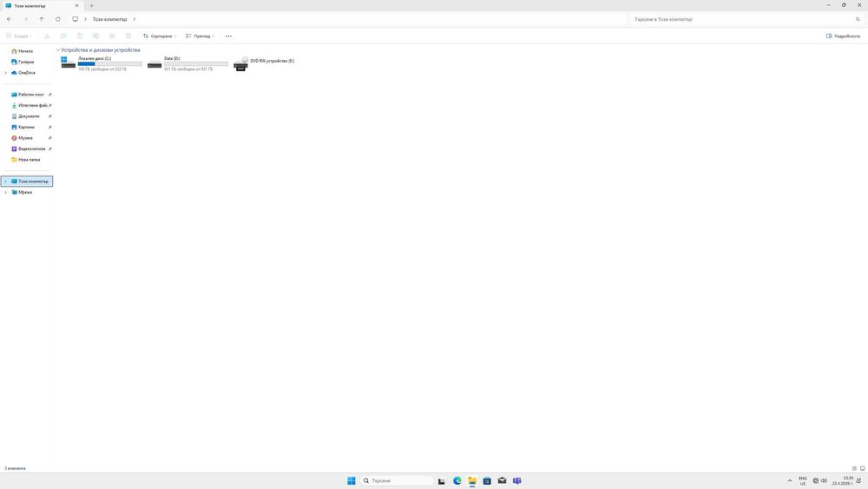This screenshot has width=868, height=489.
Task: Click the File Explorer taskbar icon
Action: pos(471,480)
